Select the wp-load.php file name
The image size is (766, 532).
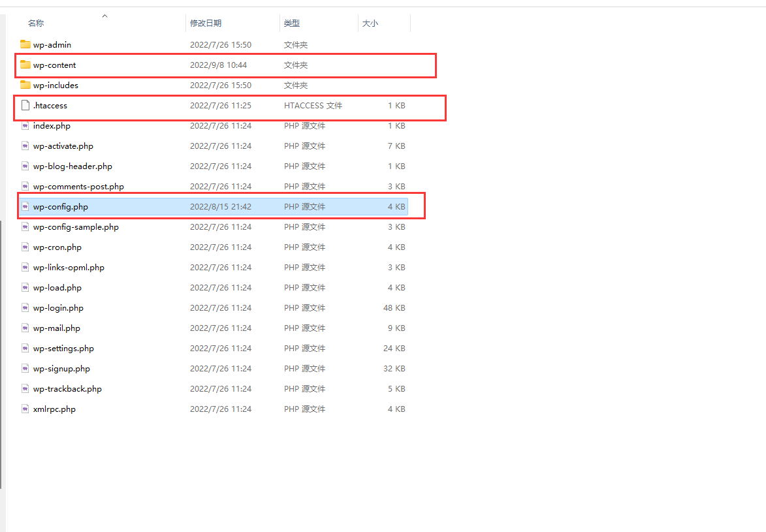[57, 288]
